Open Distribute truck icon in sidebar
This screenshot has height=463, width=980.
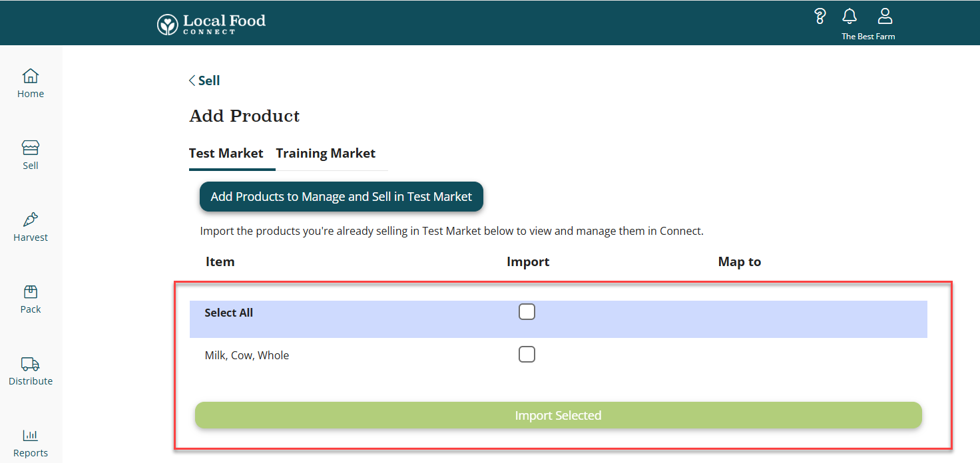click(x=31, y=364)
